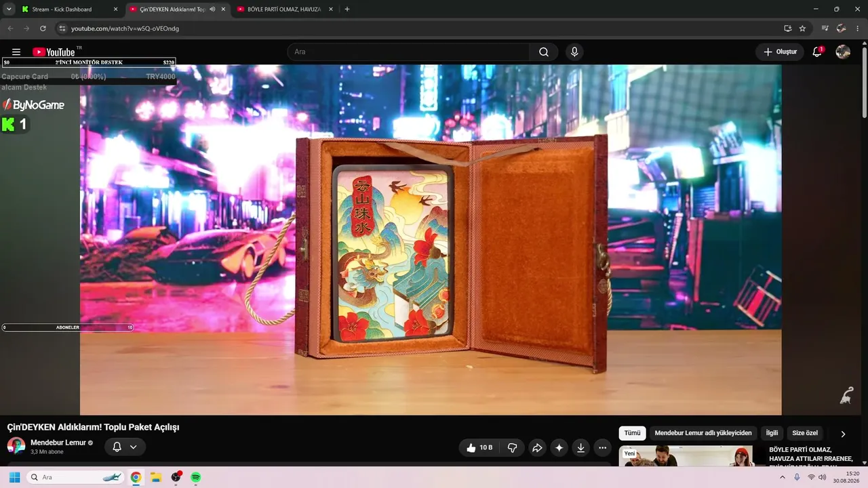Switch to the Stream - Kick Dashboard tab
Viewport: 868px width, 488px height.
pyautogui.click(x=71, y=9)
